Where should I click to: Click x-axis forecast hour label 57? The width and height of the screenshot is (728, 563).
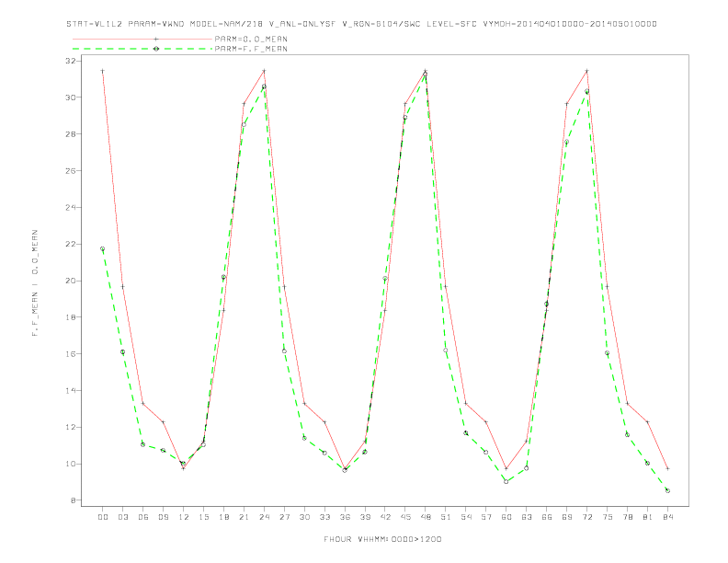tap(486, 517)
